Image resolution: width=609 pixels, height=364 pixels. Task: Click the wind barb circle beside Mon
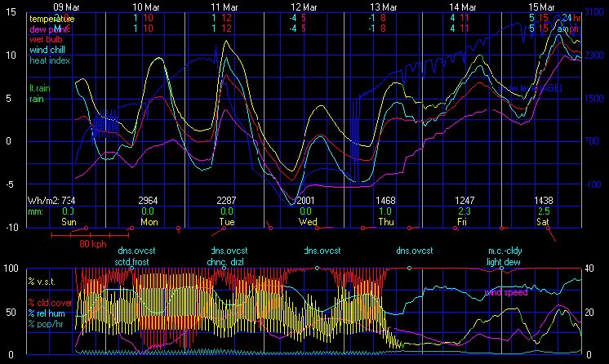[131, 229]
